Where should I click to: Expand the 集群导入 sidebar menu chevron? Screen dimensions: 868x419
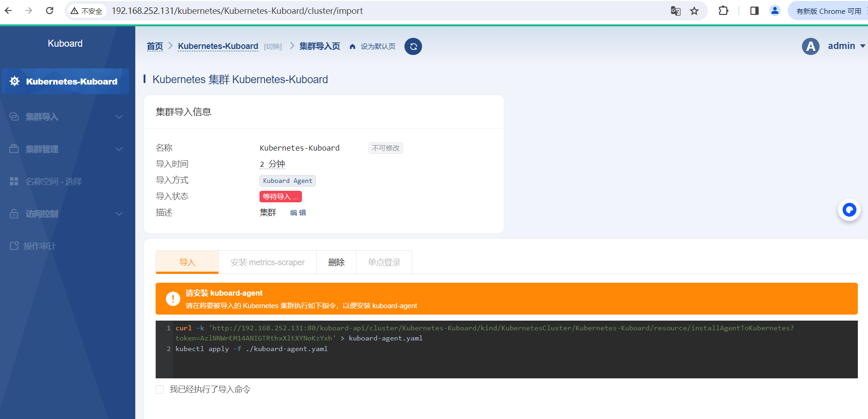click(x=119, y=117)
